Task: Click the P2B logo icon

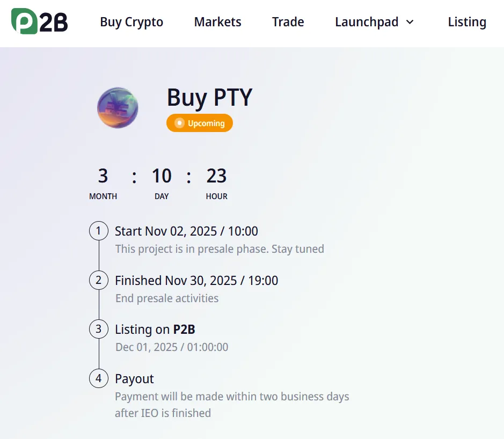Action: pyautogui.click(x=39, y=21)
